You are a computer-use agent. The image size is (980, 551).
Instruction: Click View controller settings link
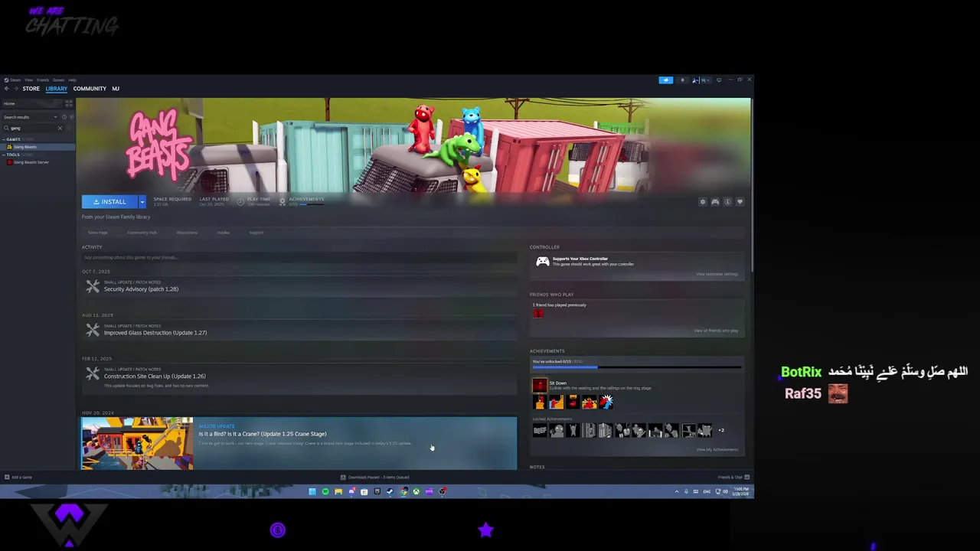coord(717,274)
